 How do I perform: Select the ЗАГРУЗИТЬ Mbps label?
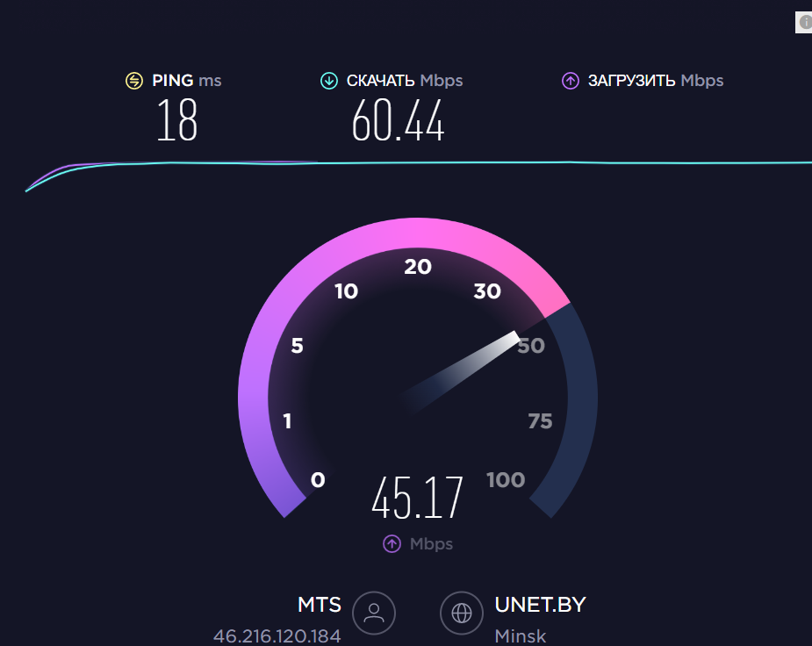656,81
